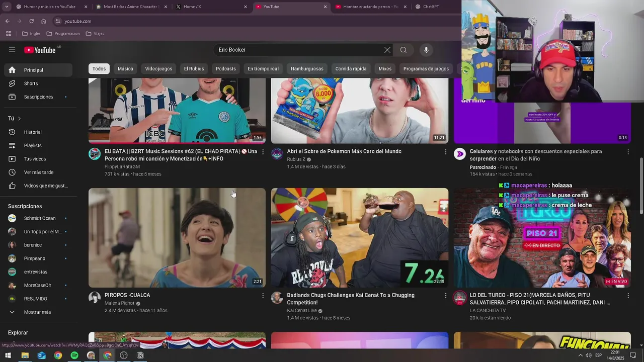Image resolution: width=644 pixels, height=362 pixels.
Task: Open Programación bookmark folder
Action: (63, 34)
